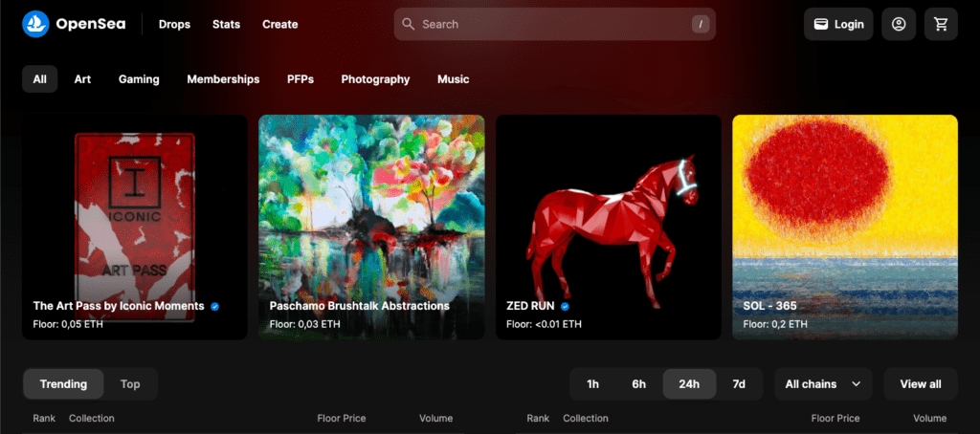The height and width of the screenshot is (434, 980).
Task: Open the Create page
Action: [280, 24]
